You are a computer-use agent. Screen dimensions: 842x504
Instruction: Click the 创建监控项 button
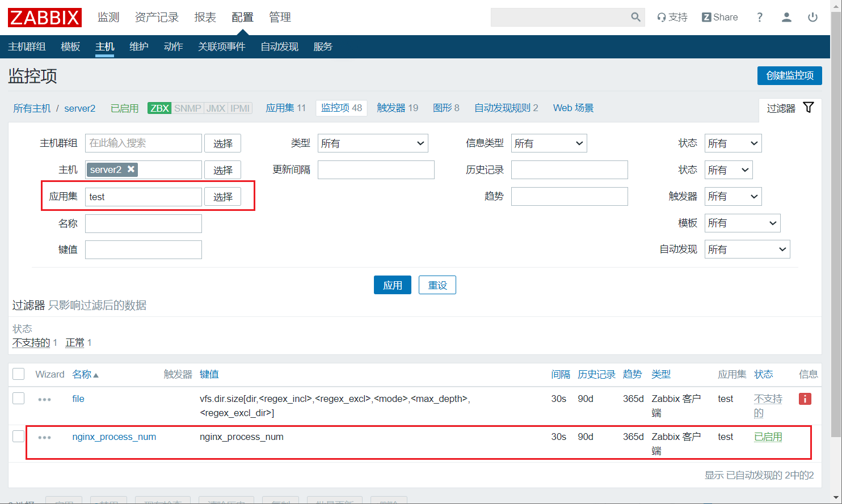click(789, 75)
